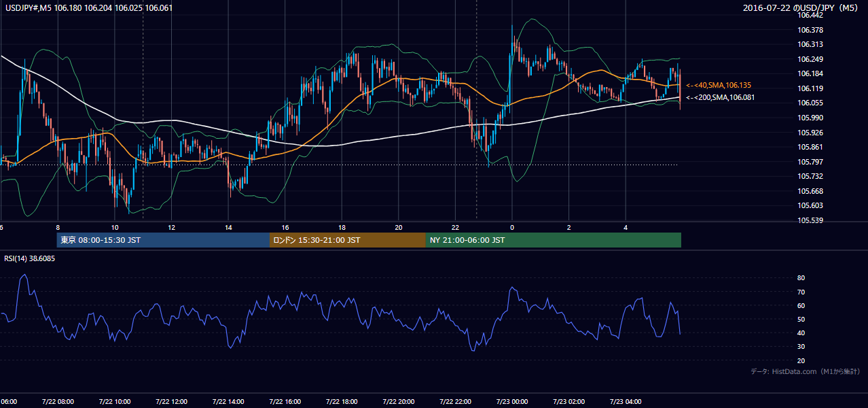
Task: Click hour label 10 under the price chart
Action: [x=115, y=227]
